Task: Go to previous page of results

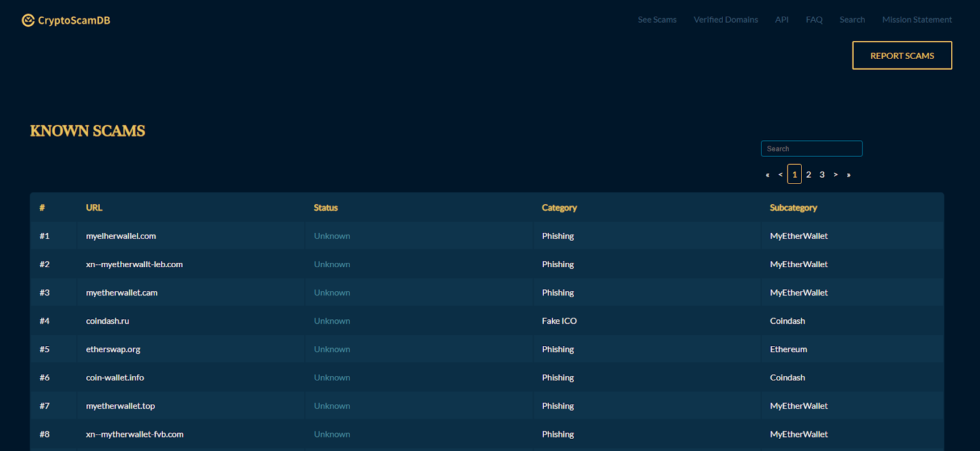Action: point(780,175)
